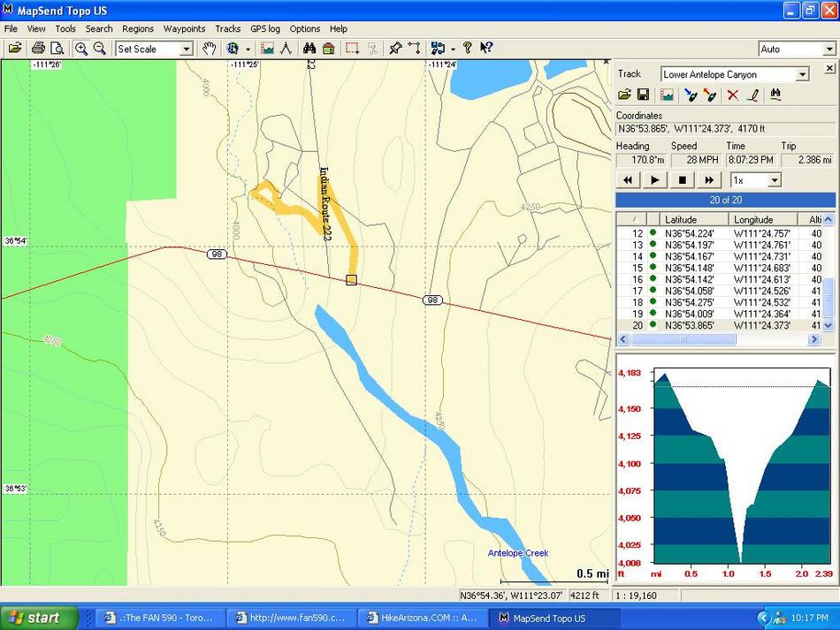Click binoculars find-track icon in Track panel
840x630 pixels.
[775, 95]
